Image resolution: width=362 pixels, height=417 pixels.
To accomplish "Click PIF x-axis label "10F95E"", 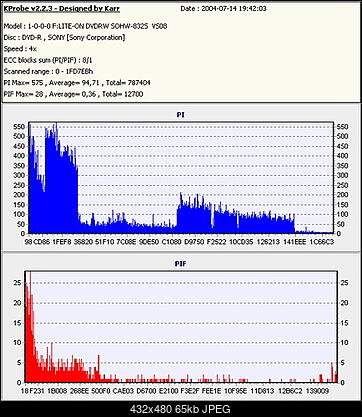I will [235, 391].
